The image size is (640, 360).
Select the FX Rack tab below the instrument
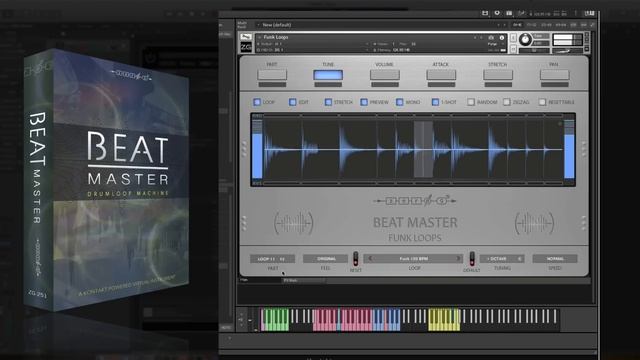coord(304,280)
